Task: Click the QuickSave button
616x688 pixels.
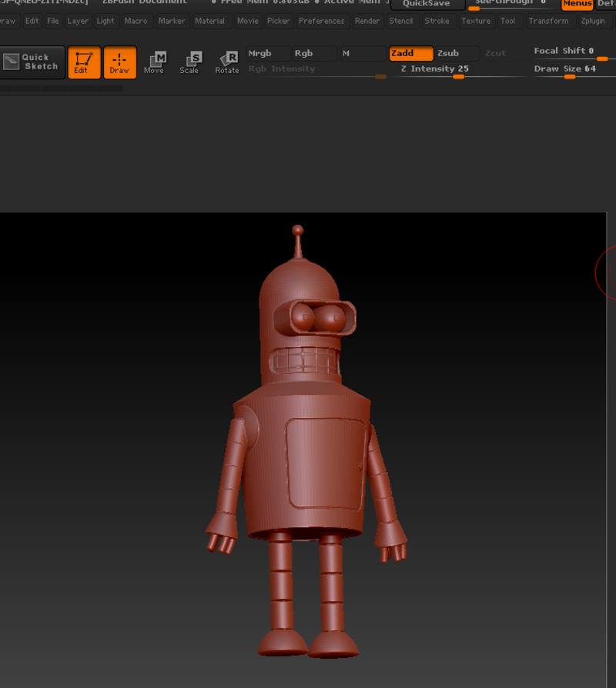Action: point(427,4)
